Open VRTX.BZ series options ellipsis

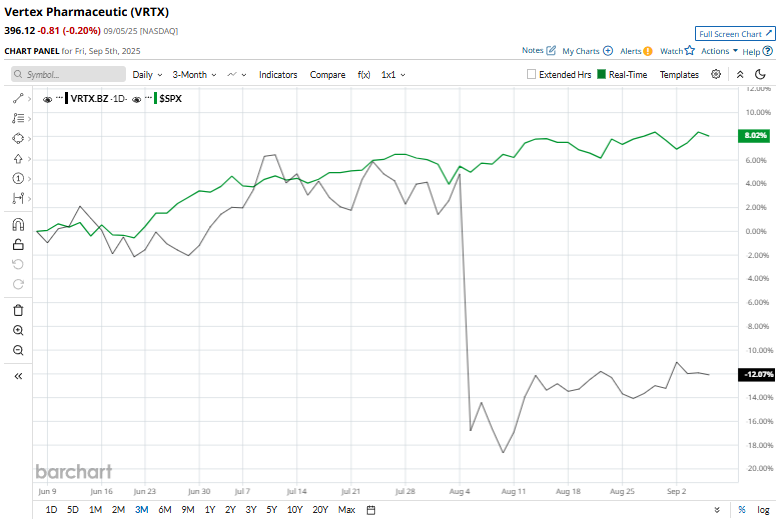pyautogui.click(x=59, y=98)
